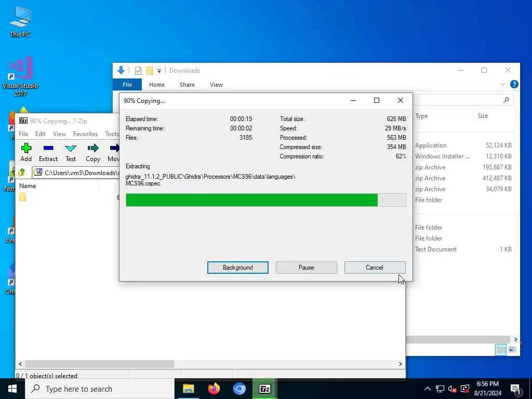This screenshot has height=399, width=532.
Task: Open Visual Studio 2017 desktop shortcut
Action: point(20,76)
